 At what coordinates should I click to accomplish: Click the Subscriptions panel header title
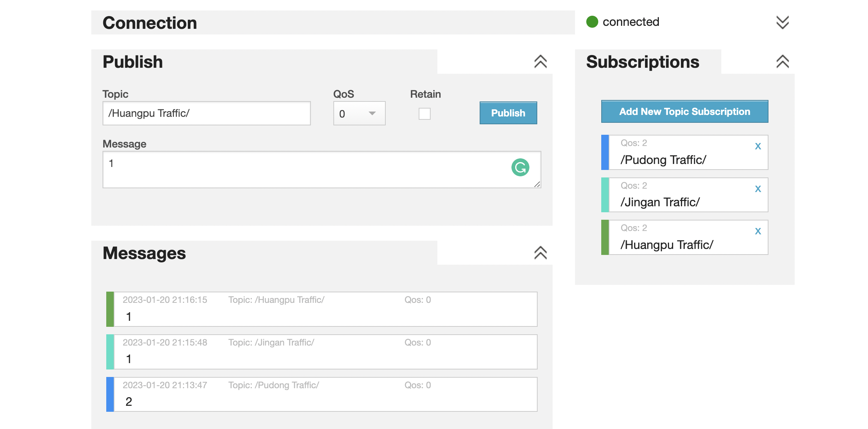(642, 62)
